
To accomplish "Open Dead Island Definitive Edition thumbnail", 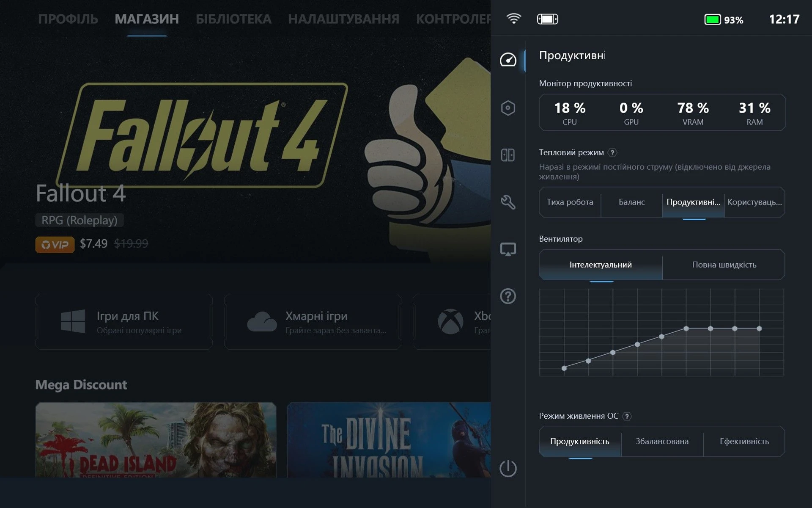I will [156, 440].
